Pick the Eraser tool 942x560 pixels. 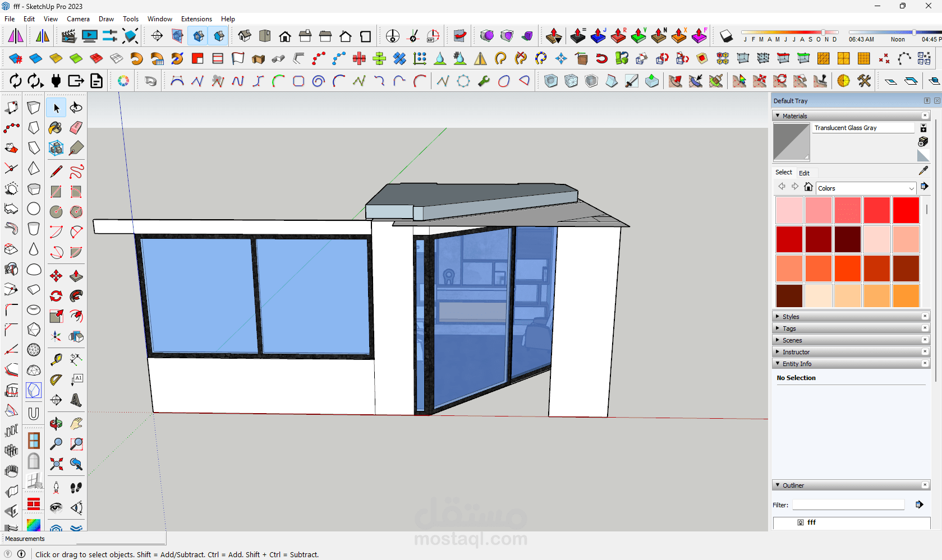click(76, 128)
